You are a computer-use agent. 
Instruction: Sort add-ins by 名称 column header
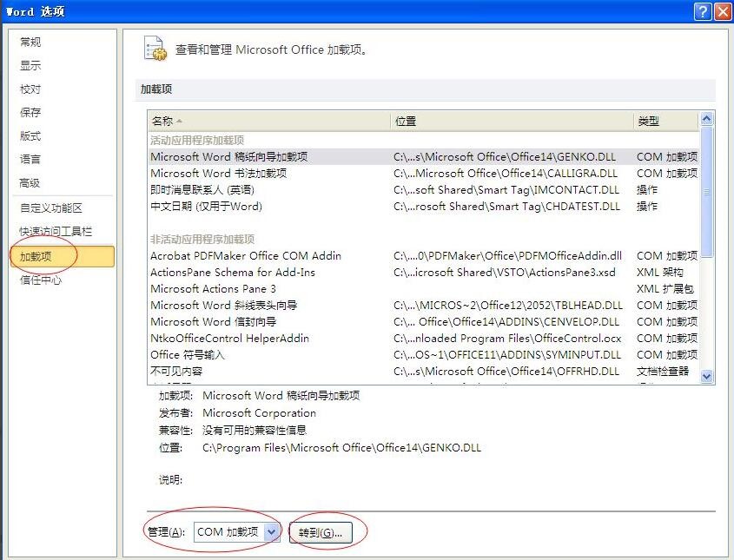[268, 122]
